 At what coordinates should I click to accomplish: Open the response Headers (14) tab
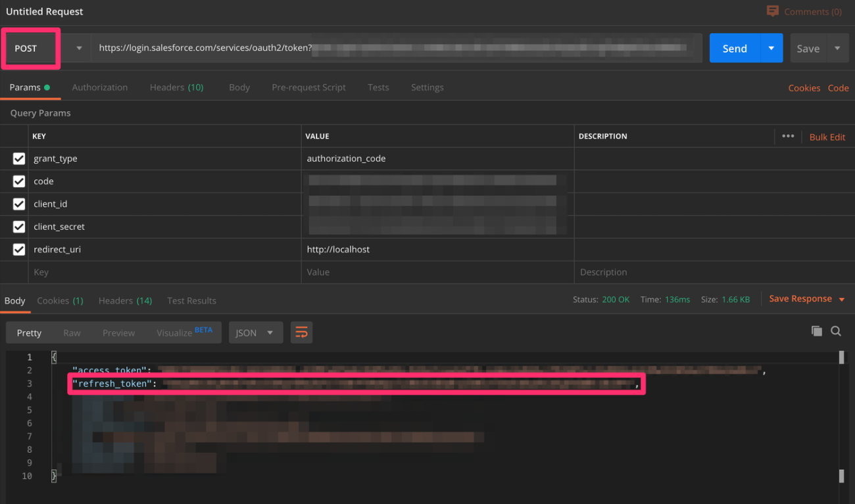coord(125,300)
